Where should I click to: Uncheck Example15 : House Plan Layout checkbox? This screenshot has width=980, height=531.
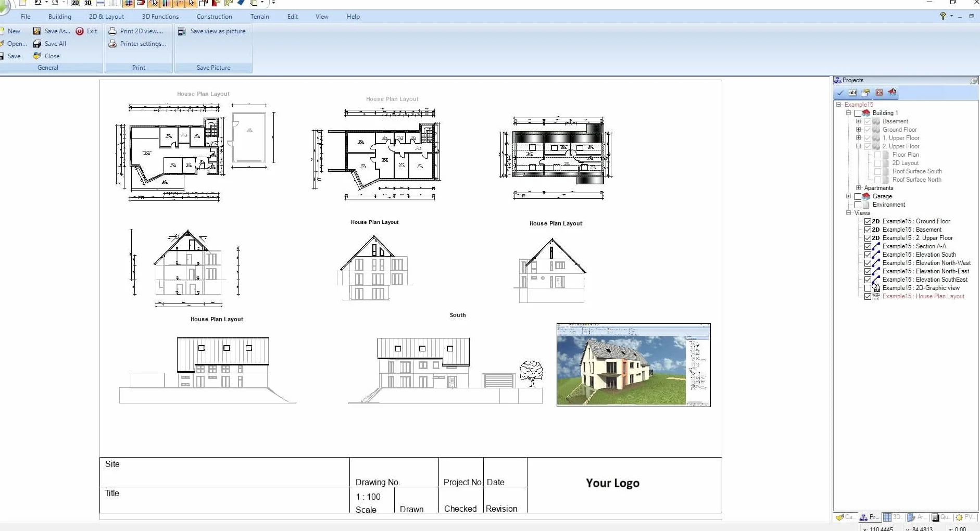(868, 296)
